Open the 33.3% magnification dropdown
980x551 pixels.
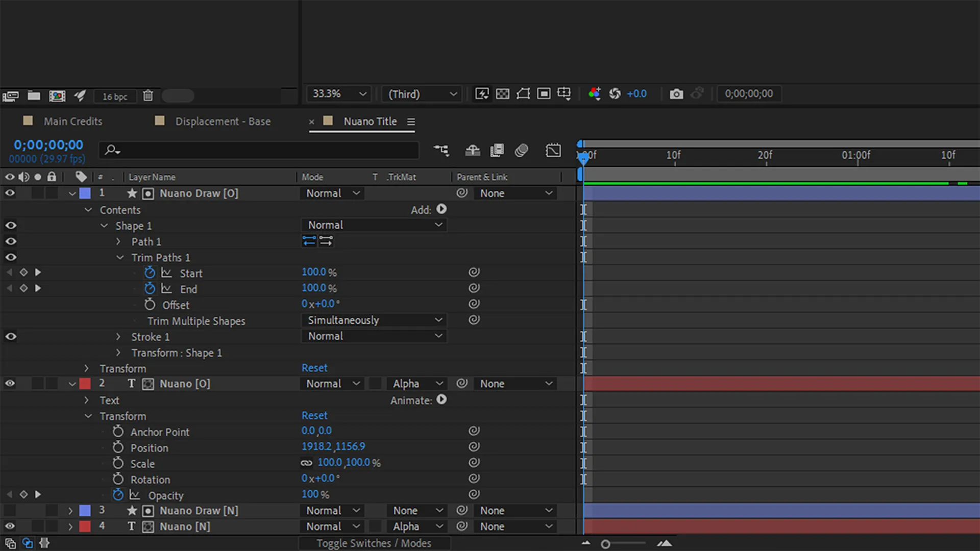click(x=339, y=94)
